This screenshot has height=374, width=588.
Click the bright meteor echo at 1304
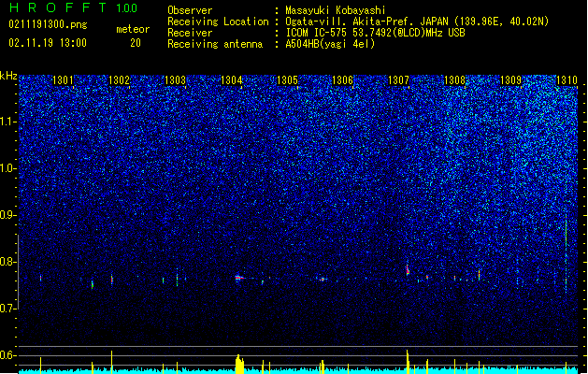(x=239, y=278)
